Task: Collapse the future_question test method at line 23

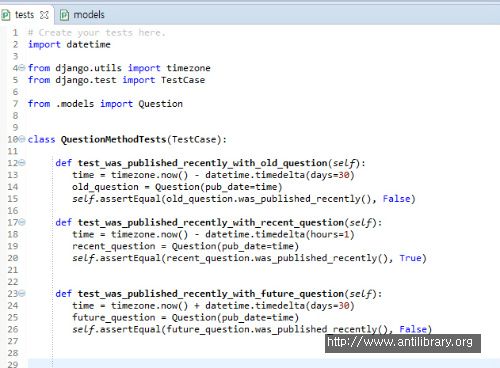Action: pyautogui.click(x=22, y=293)
